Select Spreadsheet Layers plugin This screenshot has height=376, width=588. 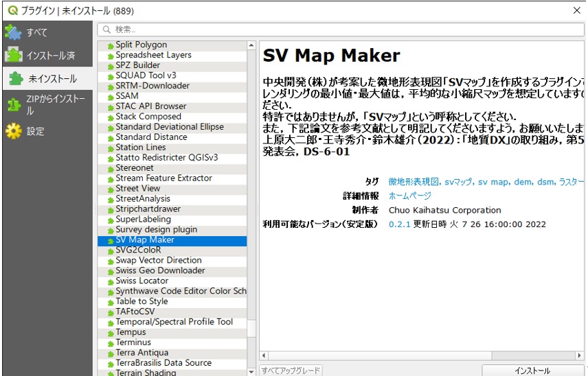click(172, 55)
